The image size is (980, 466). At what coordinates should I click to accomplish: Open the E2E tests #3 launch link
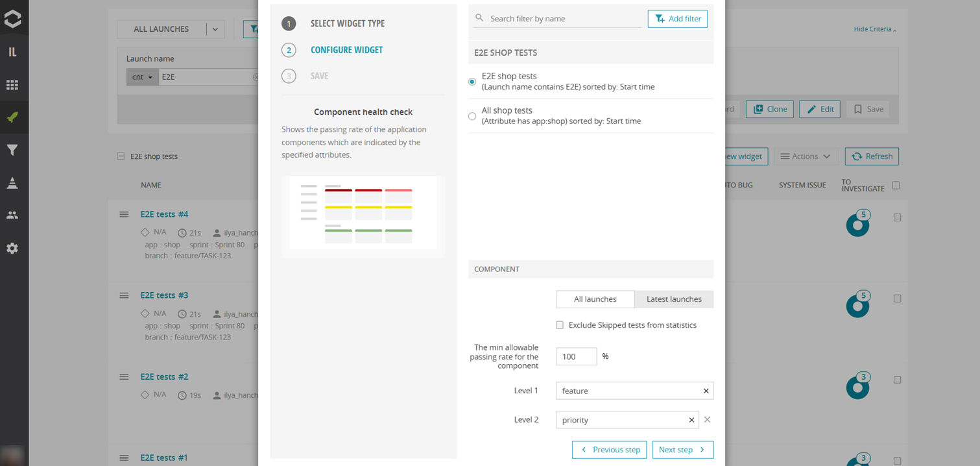click(164, 295)
